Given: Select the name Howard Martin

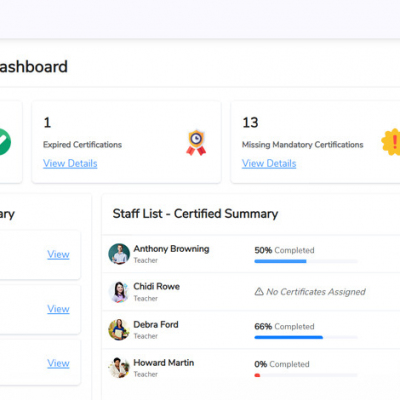Looking at the screenshot, I should click(x=164, y=362).
